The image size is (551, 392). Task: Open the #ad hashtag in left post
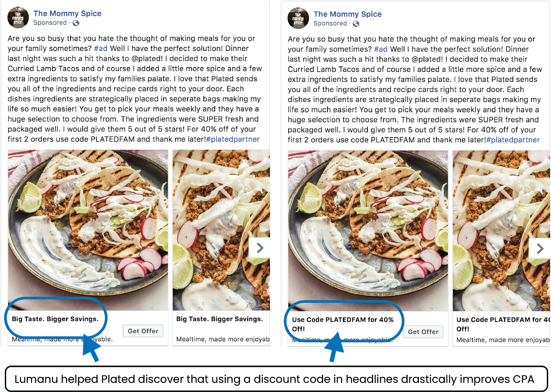click(x=101, y=49)
